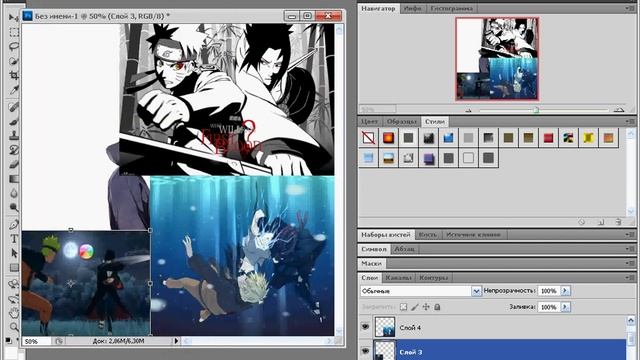
Task: Apply the red square style swatch
Action: point(548,138)
